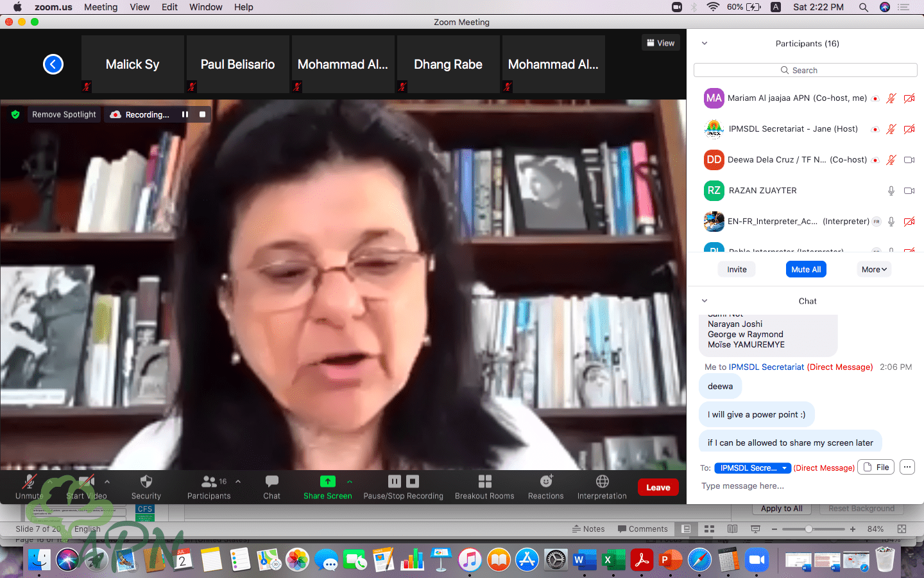
Task: Click the green Share Screen icon
Action: coord(328,481)
